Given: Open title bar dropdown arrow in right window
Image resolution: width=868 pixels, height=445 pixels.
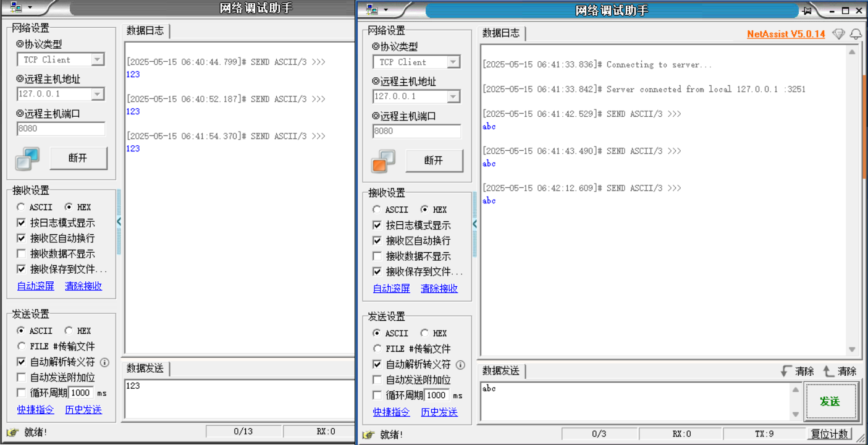Looking at the screenshot, I should coord(386,11).
